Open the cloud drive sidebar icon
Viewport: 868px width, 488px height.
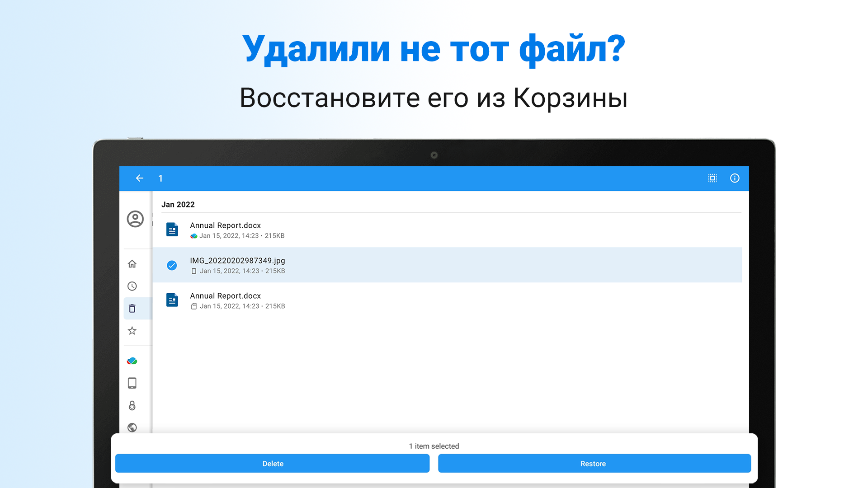[x=132, y=361]
